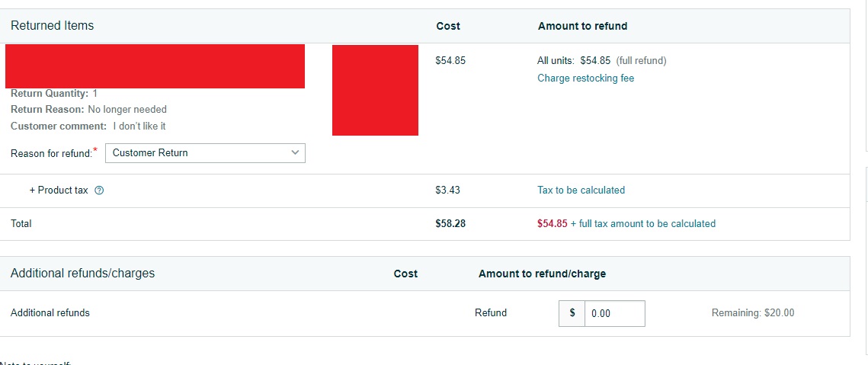Open the Product tax help icon
The height and width of the screenshot is (365, 868).
pos(99,191)
